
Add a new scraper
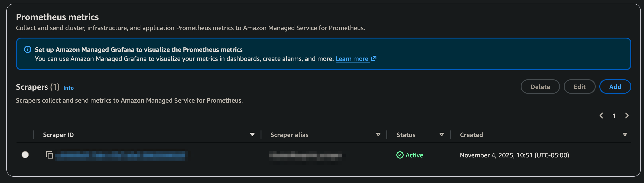pyautogui.click(x=615, y=87)
